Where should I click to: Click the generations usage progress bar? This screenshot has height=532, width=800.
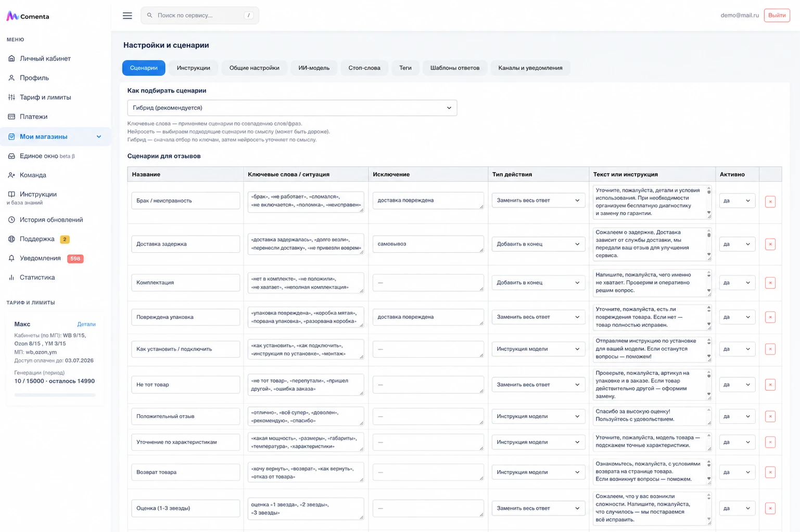(55, 395)
